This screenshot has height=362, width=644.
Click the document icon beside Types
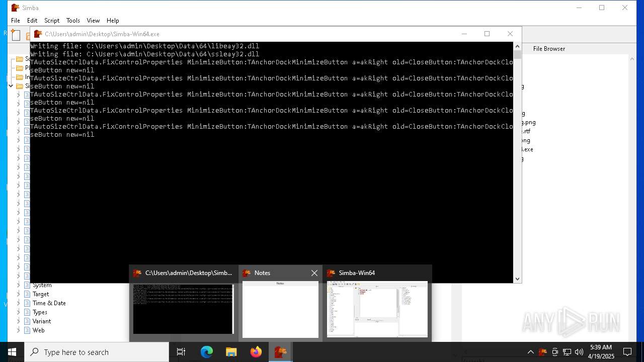click(27, 312)
